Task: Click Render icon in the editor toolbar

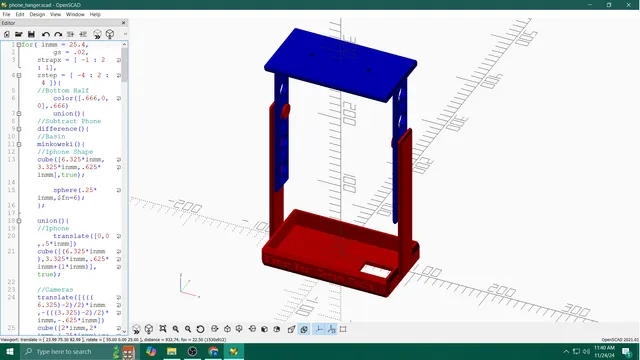Action: tap(110, 34)
